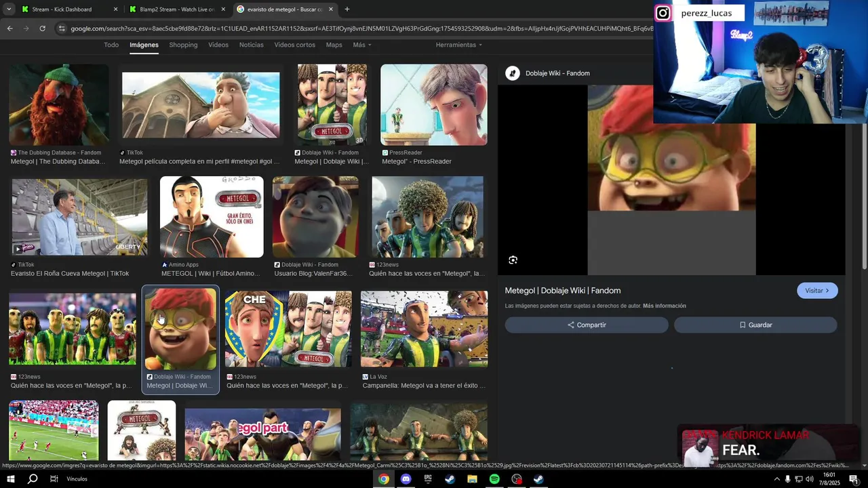Open the Noticias results tab

click(251, 45)
